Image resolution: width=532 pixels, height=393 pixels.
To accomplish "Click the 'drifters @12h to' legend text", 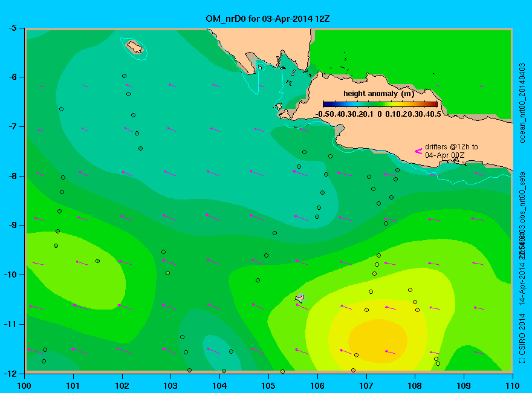I will [451, 146].
